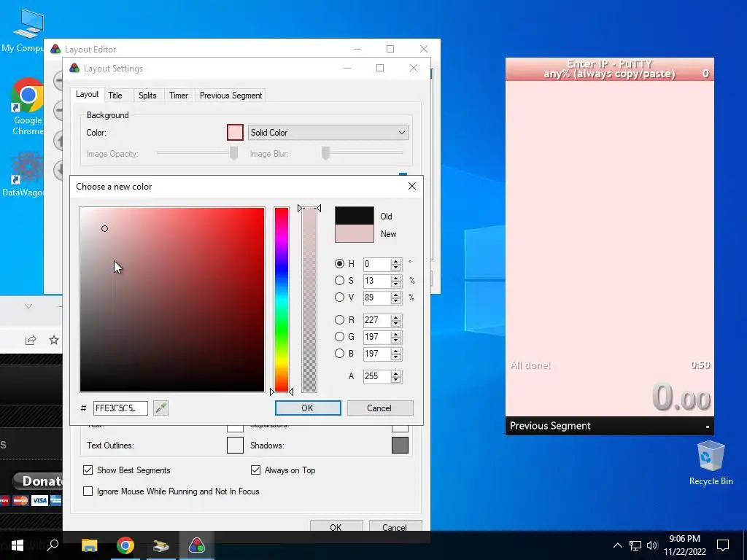The width and height of the screenshot is (747, 560).
Task: Enable Ignore Mouse While Running checkbox
Action: coord(88,491)
